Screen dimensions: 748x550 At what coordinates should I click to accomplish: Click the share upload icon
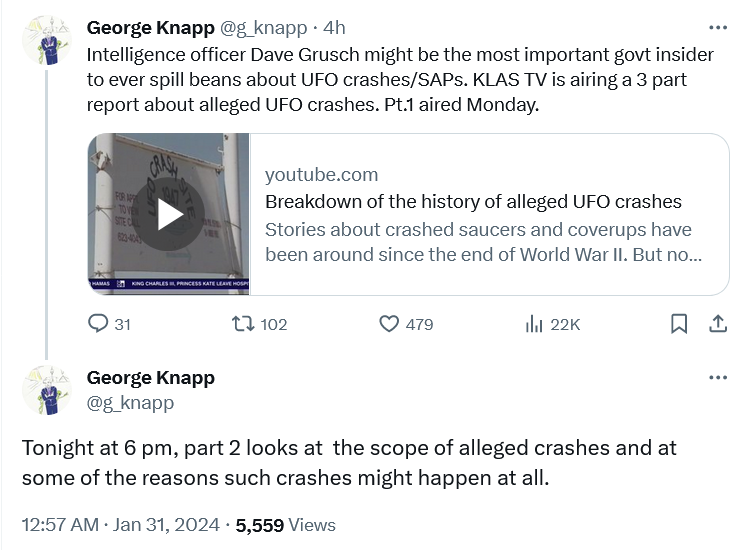[717, 324]
